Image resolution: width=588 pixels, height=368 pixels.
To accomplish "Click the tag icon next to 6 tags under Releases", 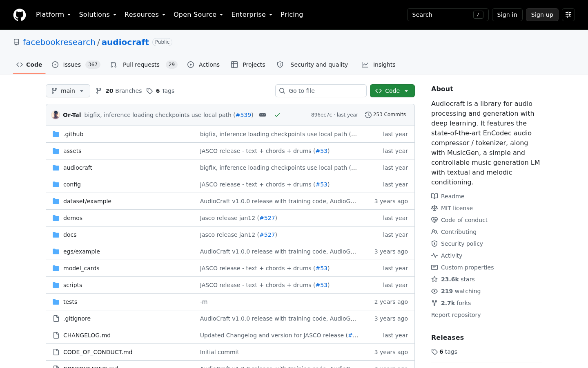I will [x=434, y=352].
